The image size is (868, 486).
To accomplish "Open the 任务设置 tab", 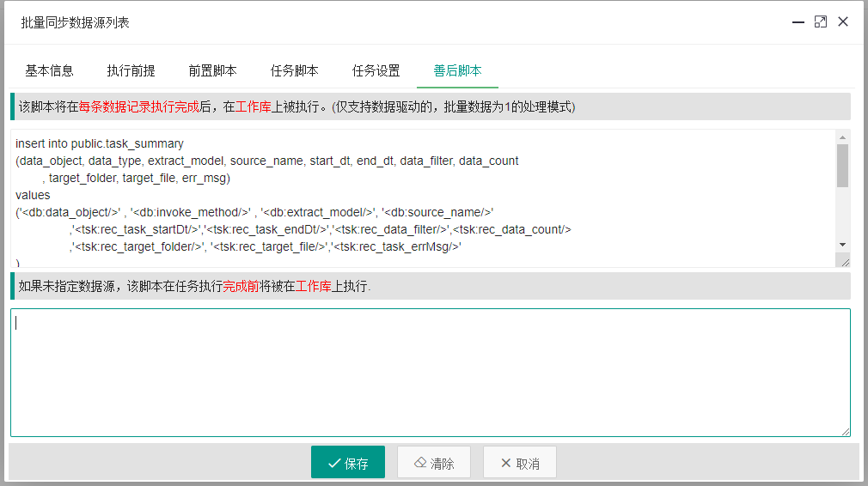I will [376, 70].
